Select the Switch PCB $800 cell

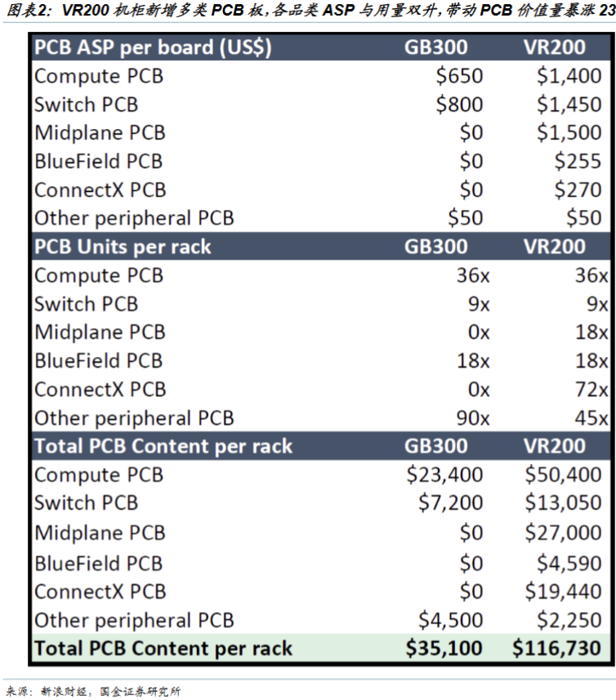(x=459, y=105)
